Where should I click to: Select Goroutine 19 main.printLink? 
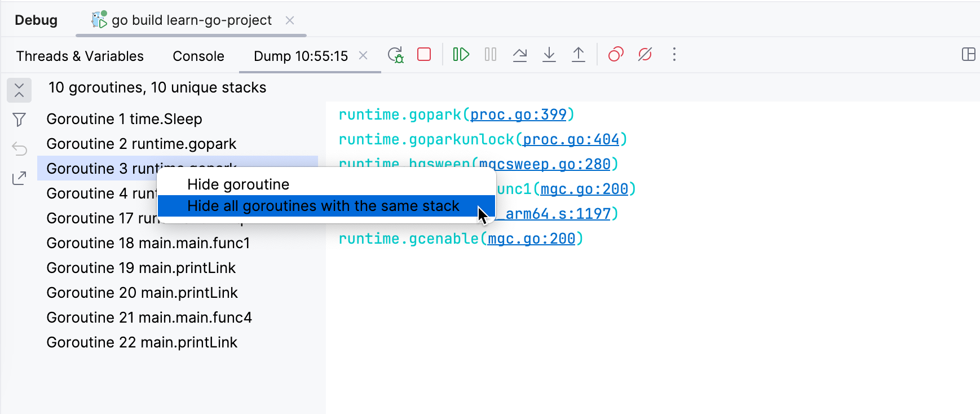[x=178, y=268]
